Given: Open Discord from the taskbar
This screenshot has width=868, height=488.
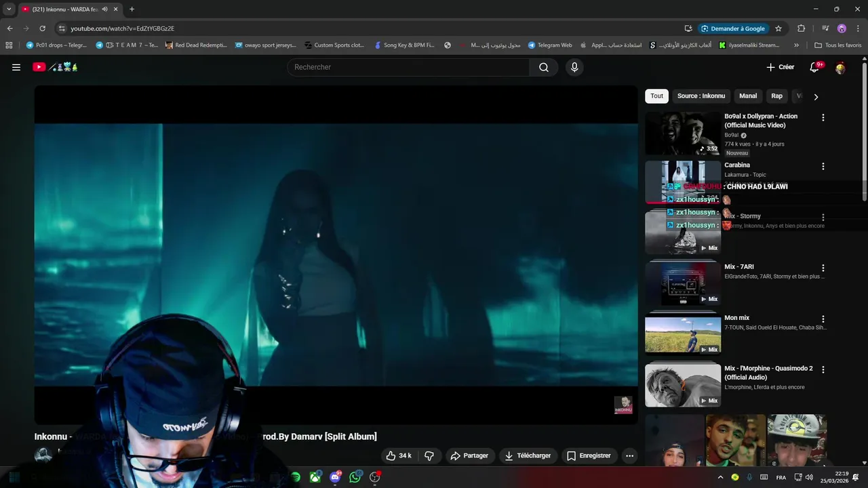Looking at the screenshot, I should click(335, 477).
